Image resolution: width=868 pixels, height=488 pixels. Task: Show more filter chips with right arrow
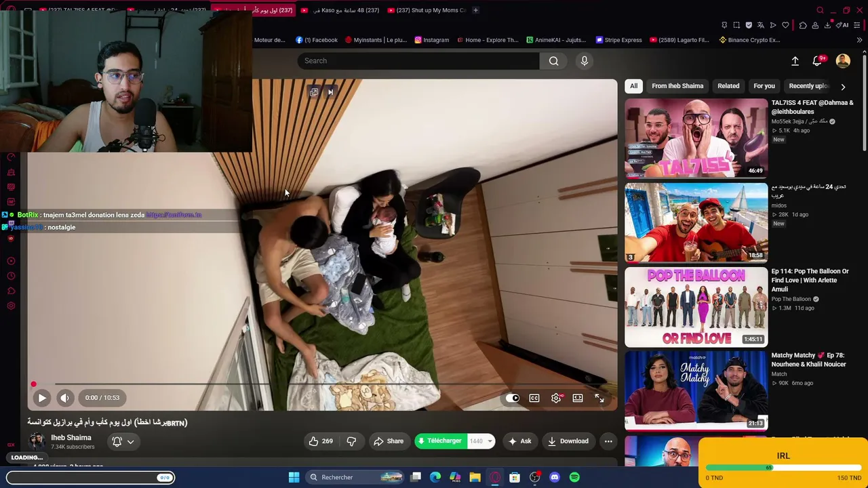(843, 87)
